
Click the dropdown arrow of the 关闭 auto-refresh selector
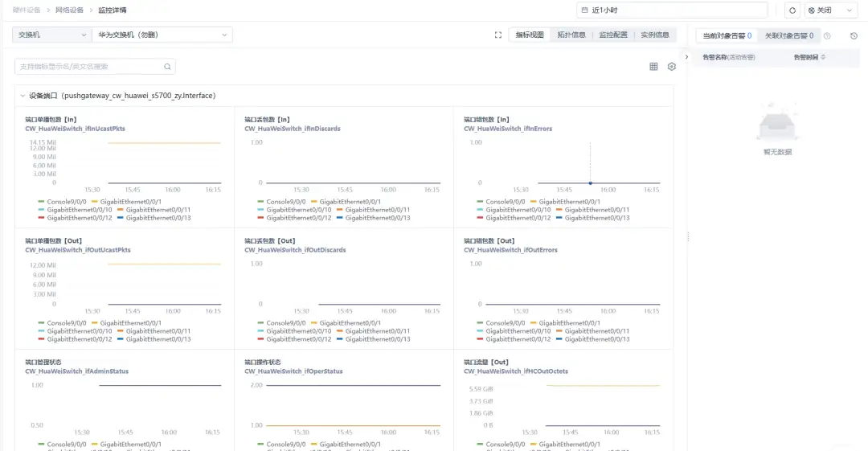(850, 10)
